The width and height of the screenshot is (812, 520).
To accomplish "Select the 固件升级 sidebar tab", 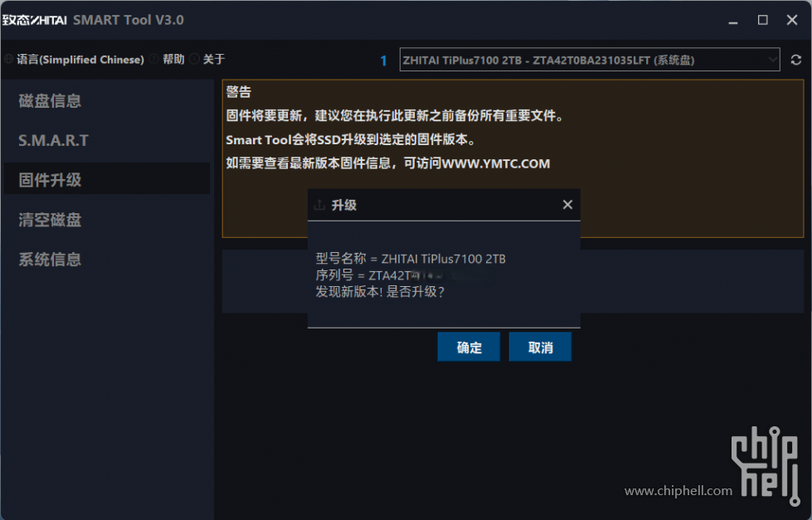I will coord(107,179).
